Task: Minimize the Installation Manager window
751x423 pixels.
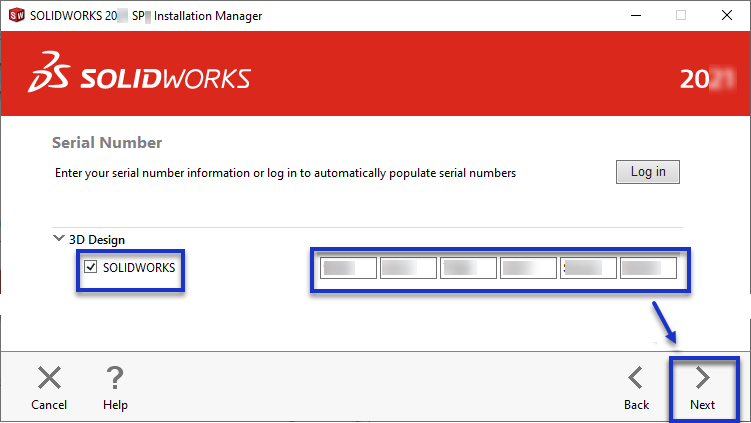Action: click(x=636, y=15)
